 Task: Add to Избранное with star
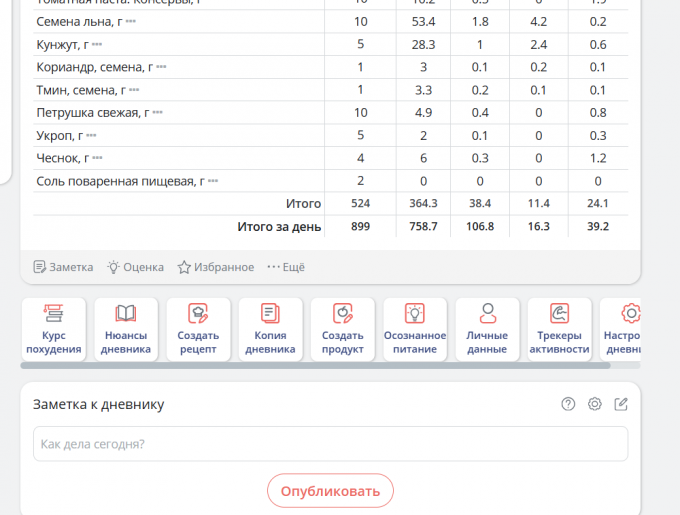[215, 267]
